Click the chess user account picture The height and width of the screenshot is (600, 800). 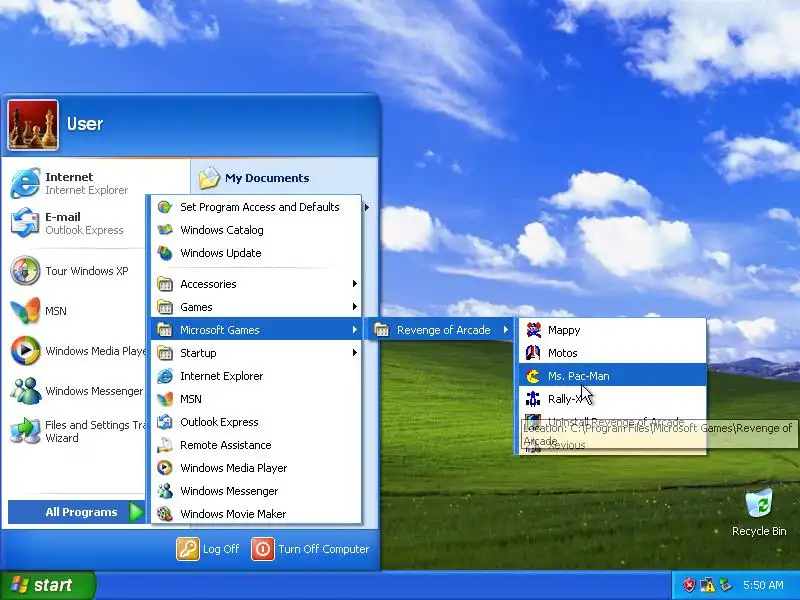[x=33, y=125]
